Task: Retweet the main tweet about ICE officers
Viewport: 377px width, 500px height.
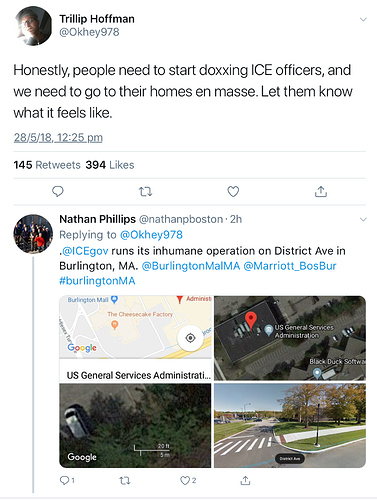Action: pos(145,191)
